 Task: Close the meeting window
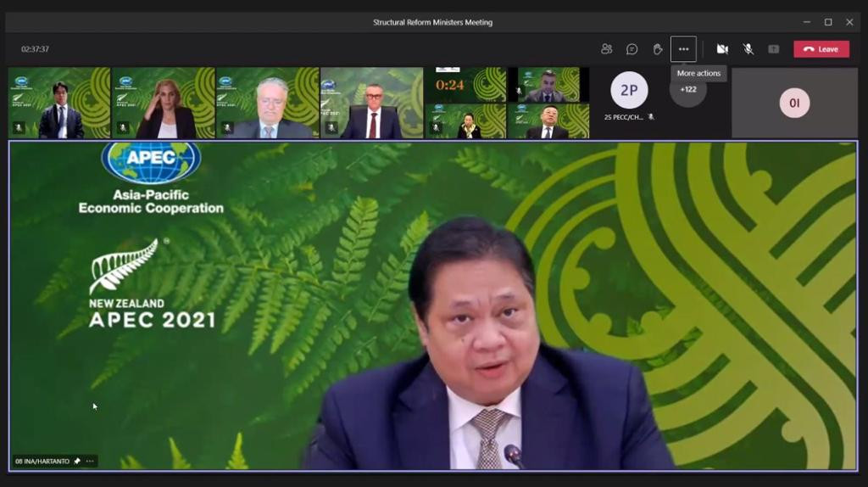(x=849, y=22)
